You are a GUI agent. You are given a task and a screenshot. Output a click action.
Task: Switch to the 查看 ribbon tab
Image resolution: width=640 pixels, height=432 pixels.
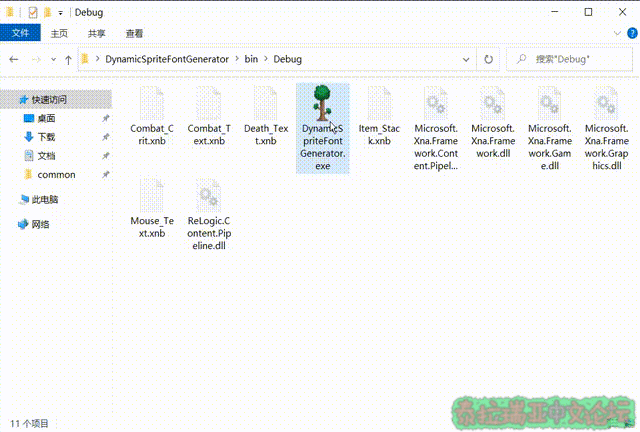click(134, 33)
